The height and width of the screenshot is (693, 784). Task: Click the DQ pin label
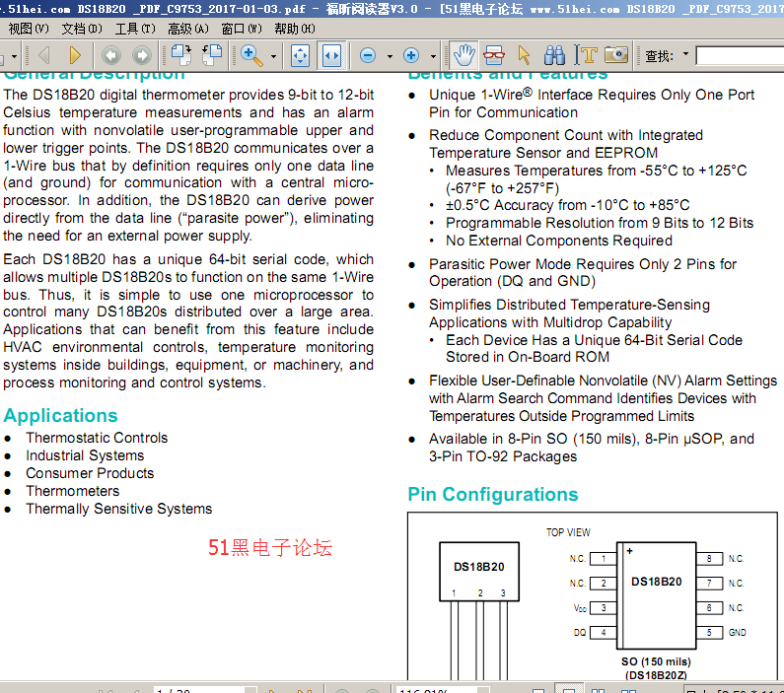(x=580, y=633)
